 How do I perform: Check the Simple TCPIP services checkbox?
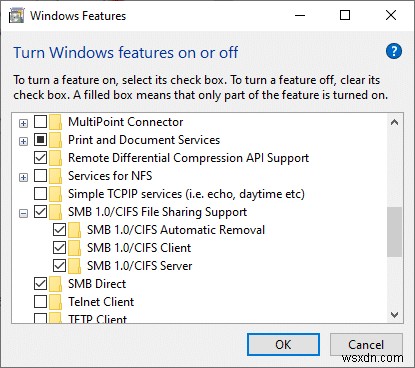pyautogui.click(x=40, y=194)
